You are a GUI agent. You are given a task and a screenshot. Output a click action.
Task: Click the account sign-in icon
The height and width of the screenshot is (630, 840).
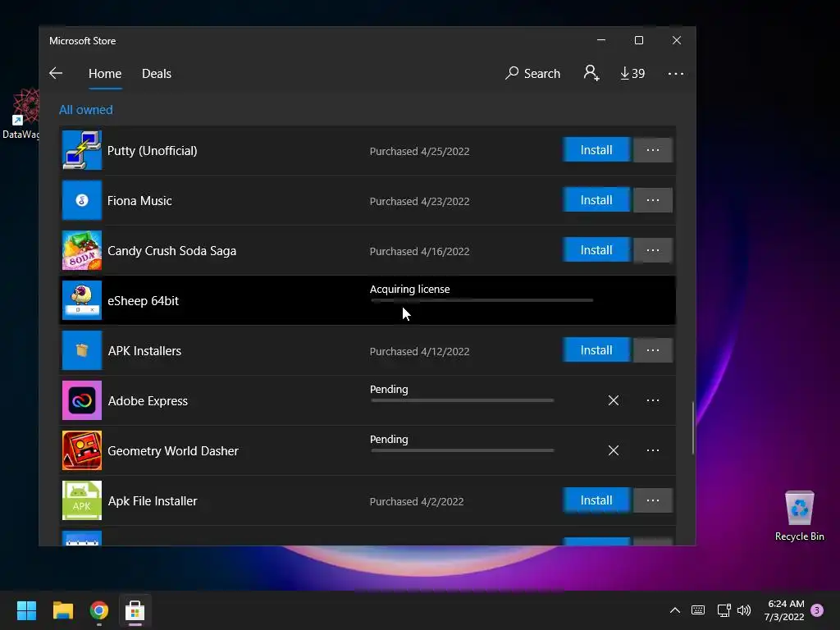(x=591, y=73)
